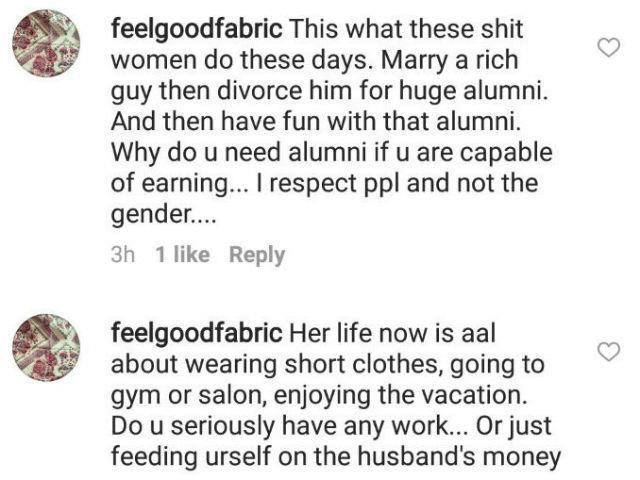Like the first feelgoodfabric comment with heart
The width and height of the screenshot is (640, 480).
click(x=609, y=48)
